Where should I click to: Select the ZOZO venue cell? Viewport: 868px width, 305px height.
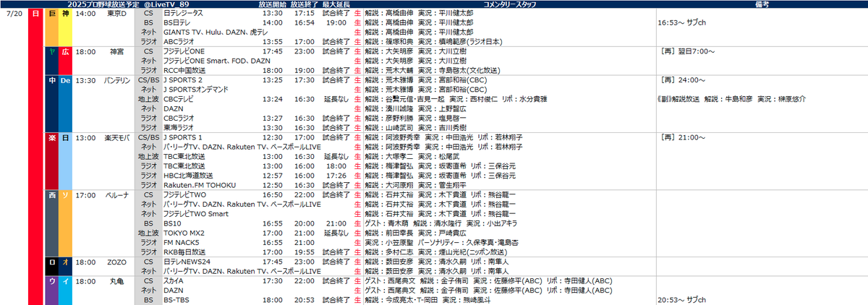[x=117, y=261]
